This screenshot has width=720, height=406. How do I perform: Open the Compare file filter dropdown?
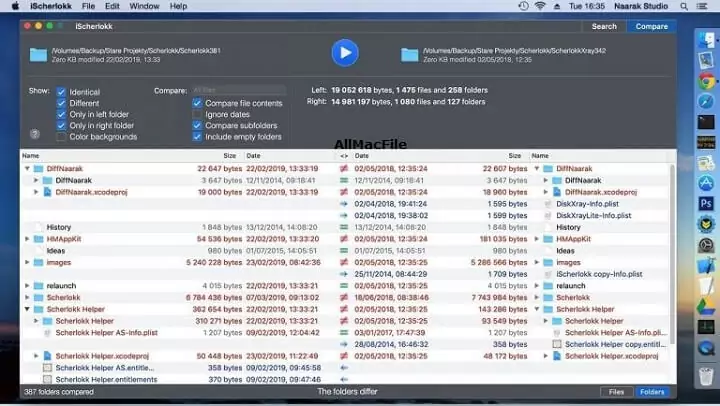(x=238, y=90)
